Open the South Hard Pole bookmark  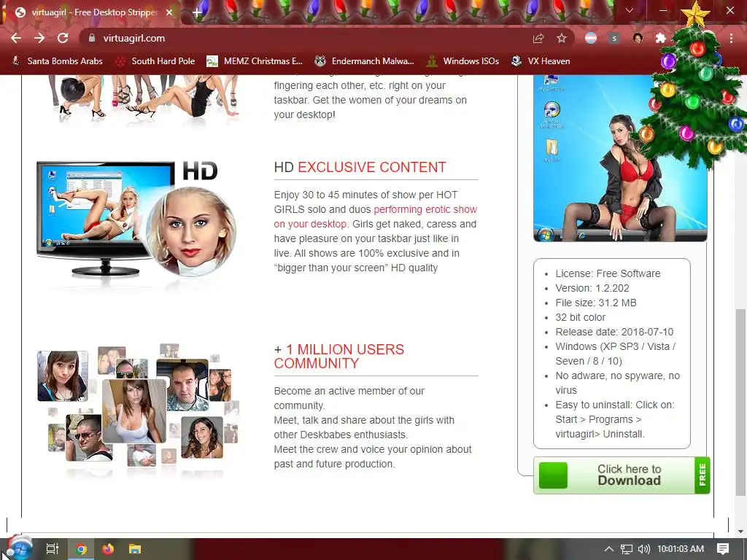pos(156,61)
